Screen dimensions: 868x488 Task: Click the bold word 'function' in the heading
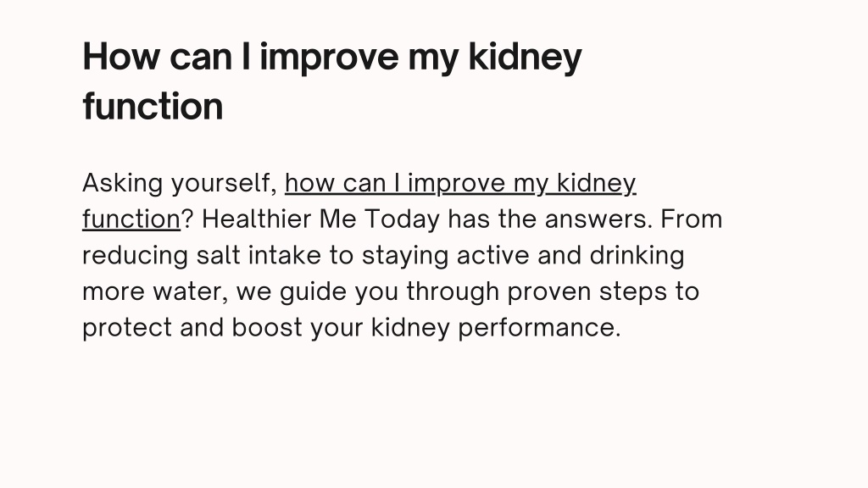pyautogui.click(x=153, y=106)
